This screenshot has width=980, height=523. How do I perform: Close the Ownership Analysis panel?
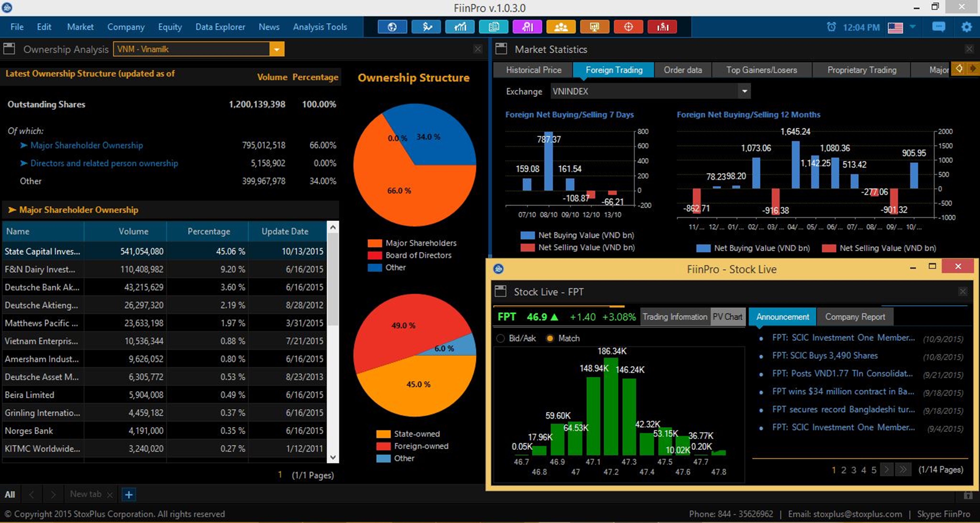(478, 49)
